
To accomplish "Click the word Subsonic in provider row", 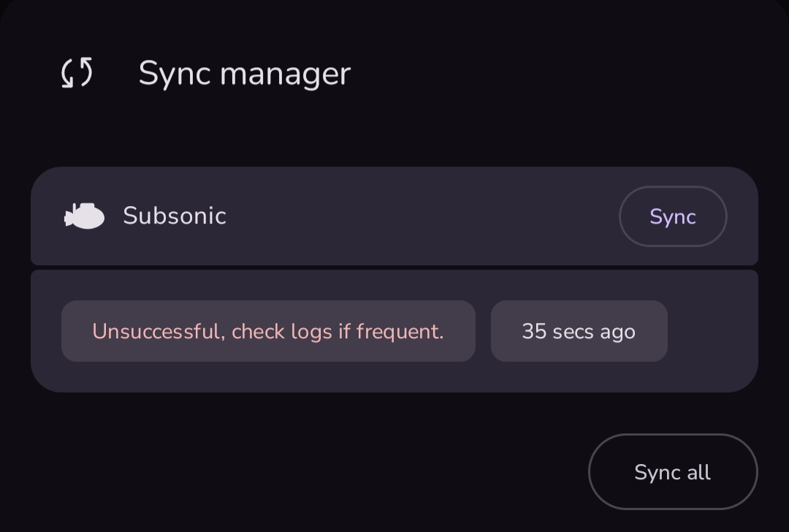I will pyautogui.click(x=175, y=216).
